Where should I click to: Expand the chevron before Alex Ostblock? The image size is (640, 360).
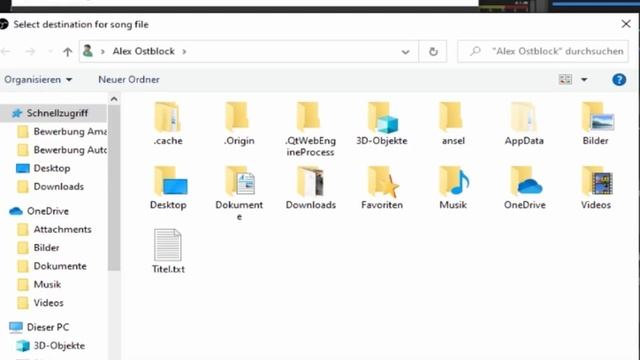(x=103, y=51)
